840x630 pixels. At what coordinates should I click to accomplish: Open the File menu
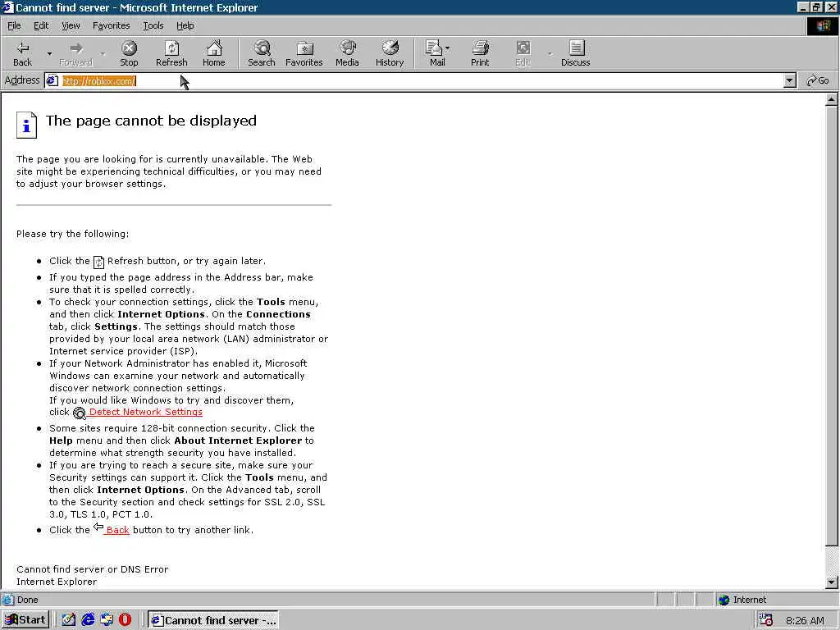point(14,25)
